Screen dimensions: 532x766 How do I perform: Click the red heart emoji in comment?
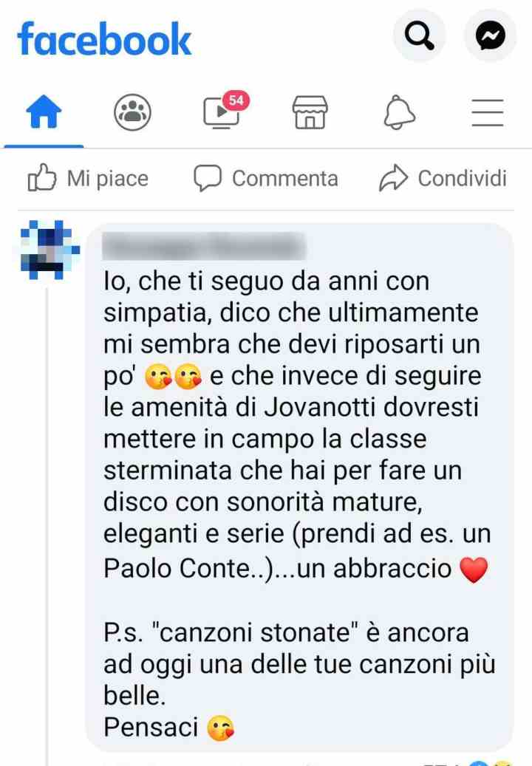tap(474, 570)
